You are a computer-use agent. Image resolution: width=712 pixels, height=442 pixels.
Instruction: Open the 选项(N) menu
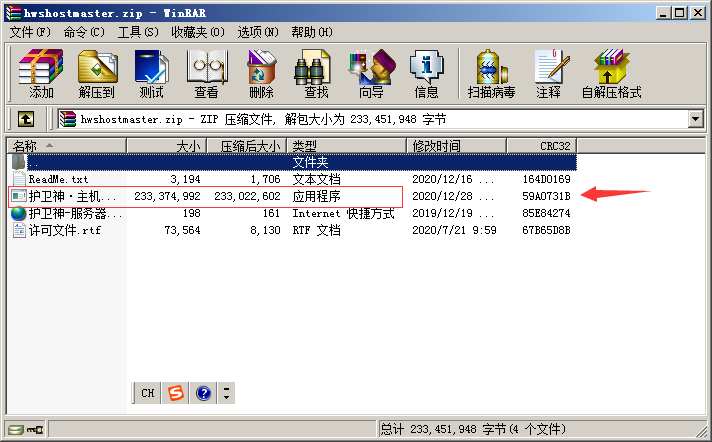tap(256, 32)
